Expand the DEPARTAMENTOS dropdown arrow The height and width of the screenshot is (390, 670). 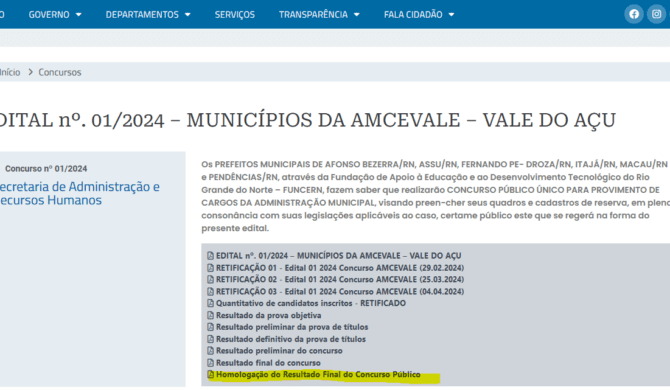[188, 15]
